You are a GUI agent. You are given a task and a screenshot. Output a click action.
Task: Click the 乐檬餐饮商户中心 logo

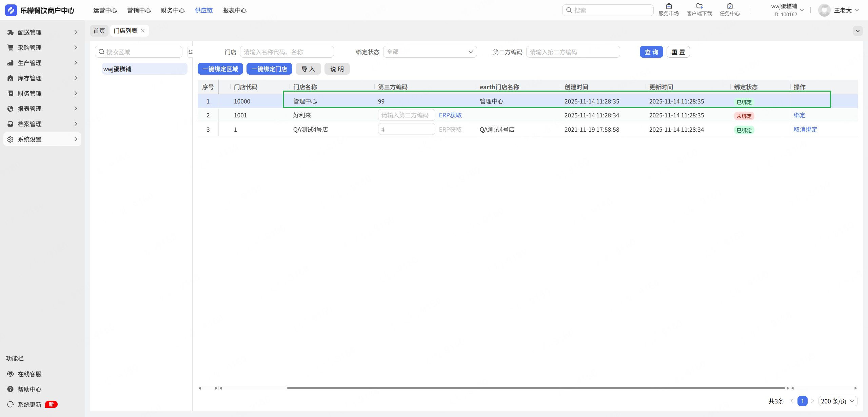[x=11, y=10]
